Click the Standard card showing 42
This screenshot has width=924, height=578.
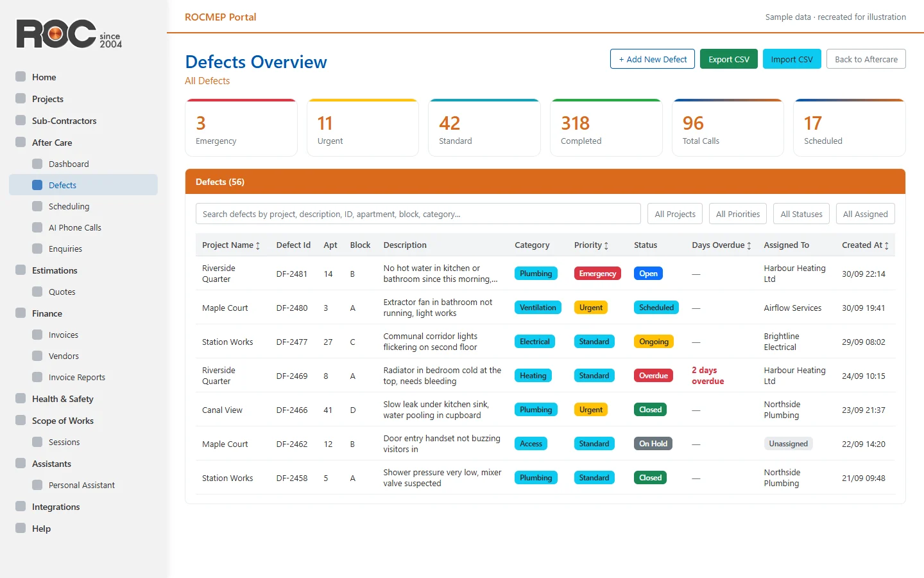[484, 128]
